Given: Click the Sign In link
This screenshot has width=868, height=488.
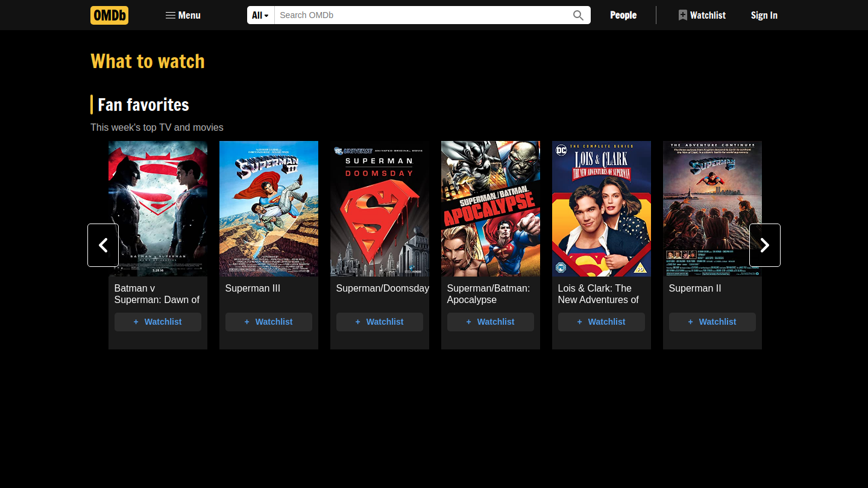Looking at the screenshot, I should (x=764, y=15).
